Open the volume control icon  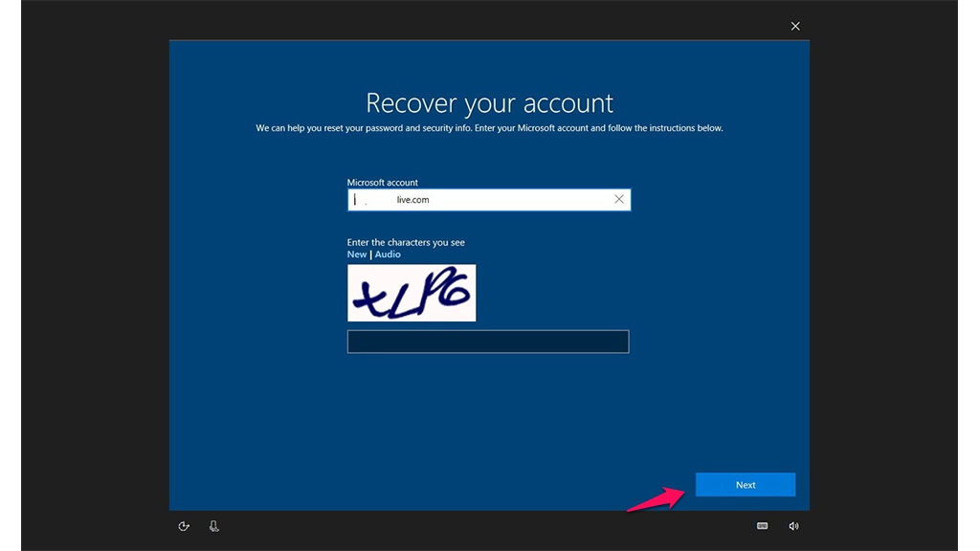click(x=793, y=526)
